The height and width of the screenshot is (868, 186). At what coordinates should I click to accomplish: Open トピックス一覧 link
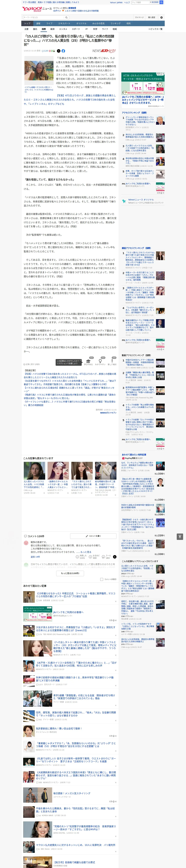155,29
